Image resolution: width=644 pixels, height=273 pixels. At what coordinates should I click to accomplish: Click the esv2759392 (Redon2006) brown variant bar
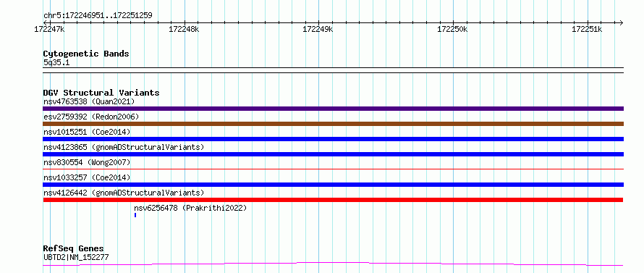[x=333, y=124]
